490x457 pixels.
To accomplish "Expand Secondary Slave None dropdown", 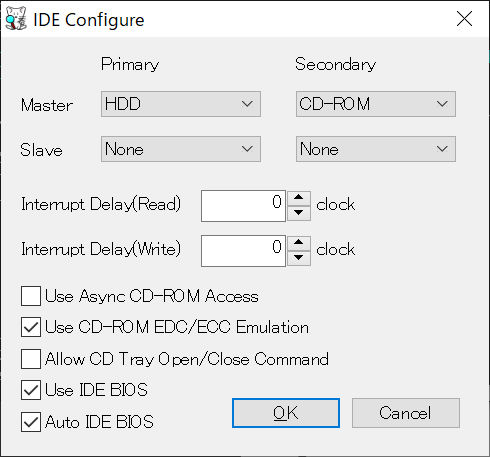I will point(376,149).
